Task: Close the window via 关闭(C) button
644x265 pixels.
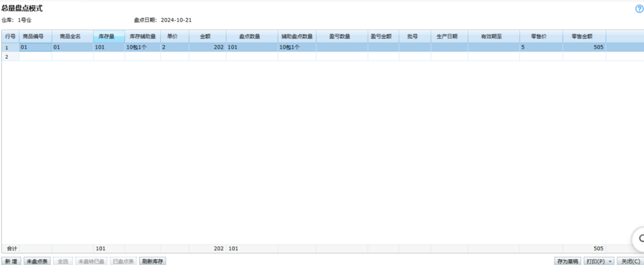Action: point(630,261)
